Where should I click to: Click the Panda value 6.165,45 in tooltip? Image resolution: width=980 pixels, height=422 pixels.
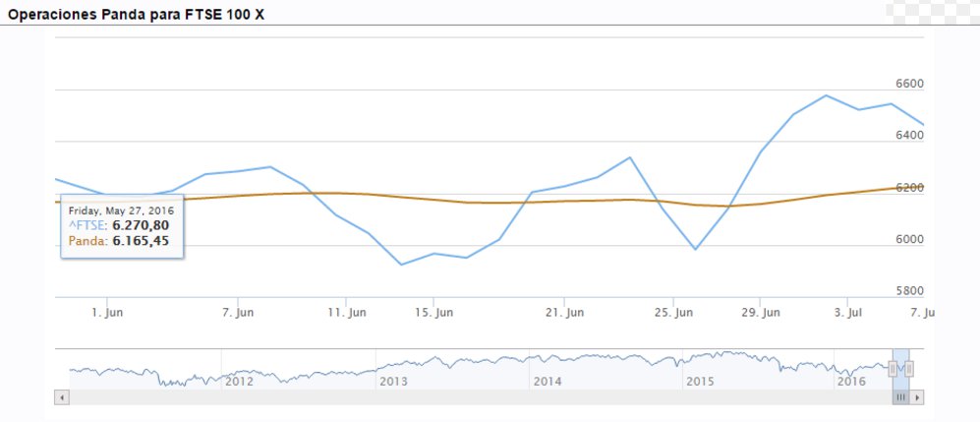coord(141,241)
